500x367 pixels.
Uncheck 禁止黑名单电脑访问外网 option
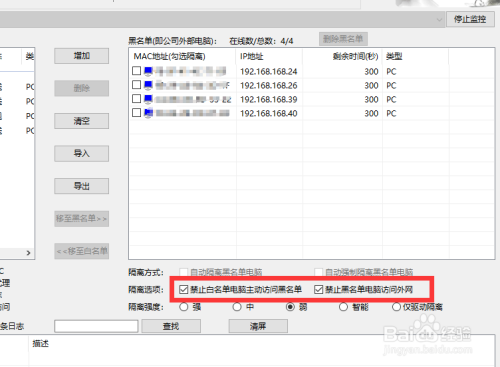[318, 289]
